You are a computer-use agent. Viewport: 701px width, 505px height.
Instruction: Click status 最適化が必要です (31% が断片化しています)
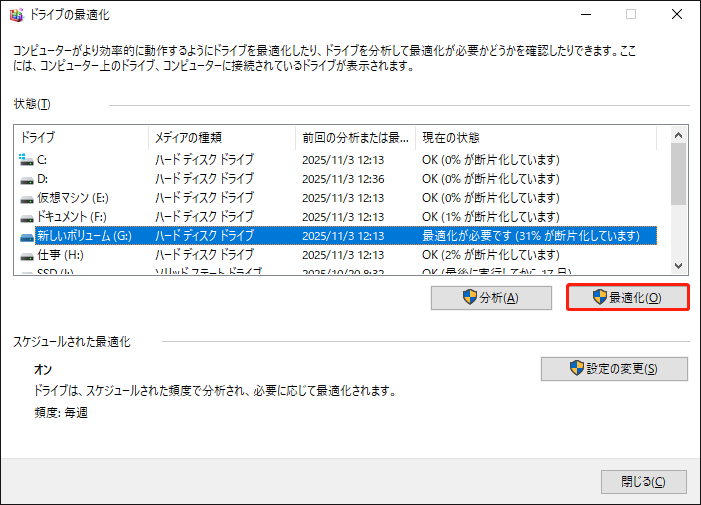coord(531,236)
